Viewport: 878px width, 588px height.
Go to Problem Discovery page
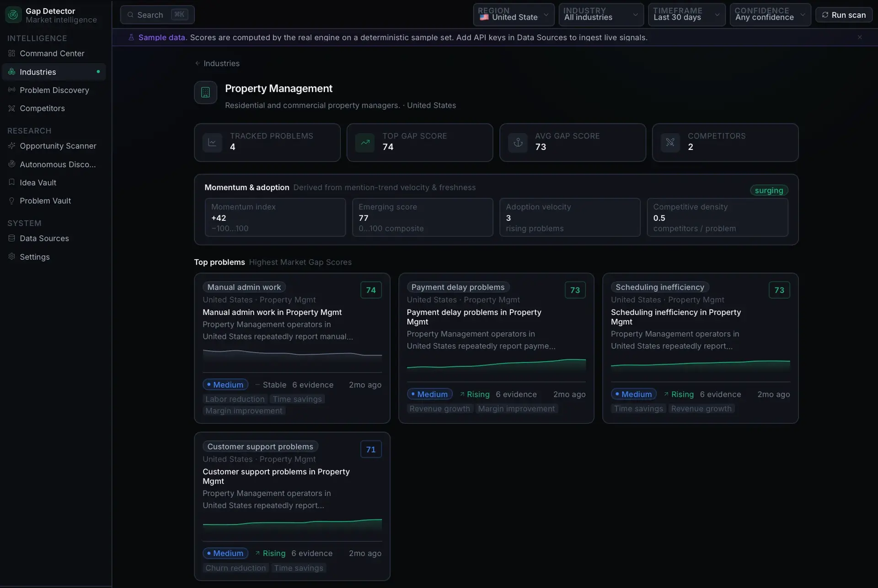[x=54, y=90]
